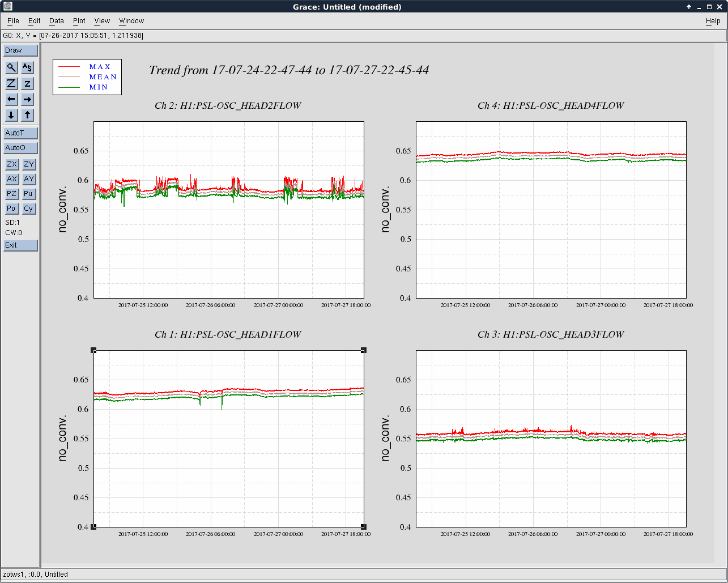728x583 pixels.
Task: Click the Po pop world stack button
Action: pyautogui.click(x=12, y=208)
